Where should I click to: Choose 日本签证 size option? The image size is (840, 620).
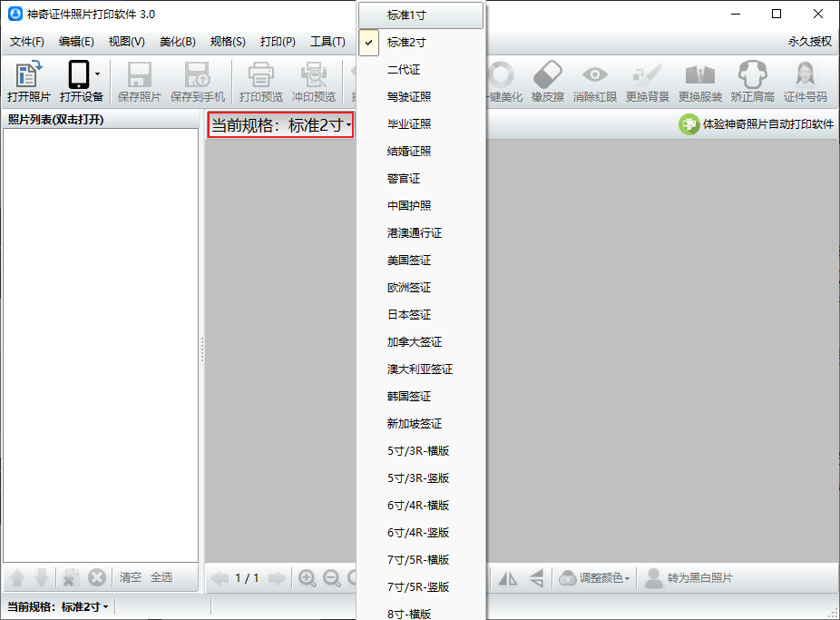(x=421, y=315)
